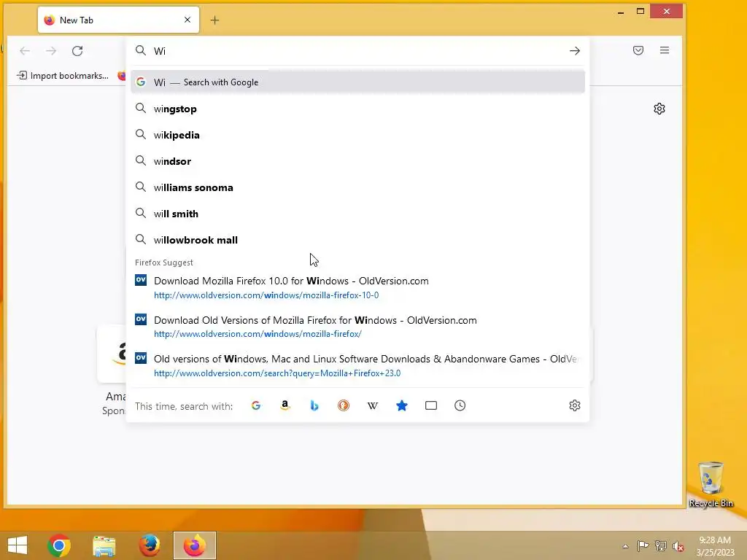Select the active Firefox taskbar button
This screenshot has height=560, width=747.
click(x=194, y=545)
